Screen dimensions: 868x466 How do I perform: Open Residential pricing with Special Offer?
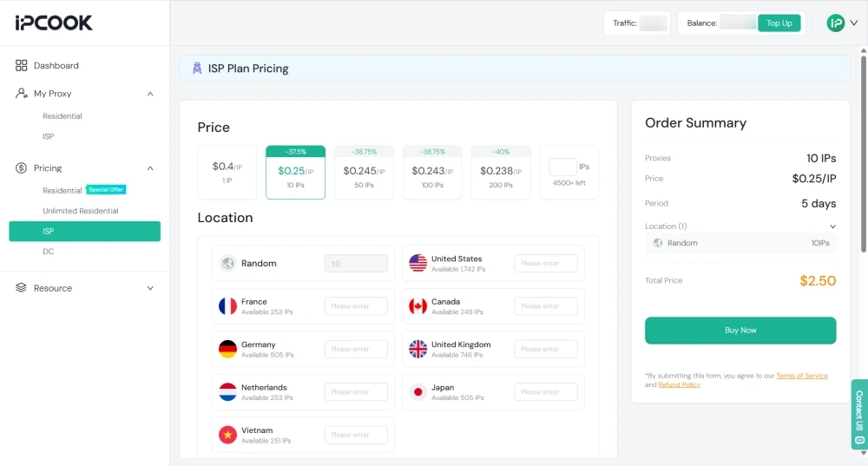tap(62, 190)
